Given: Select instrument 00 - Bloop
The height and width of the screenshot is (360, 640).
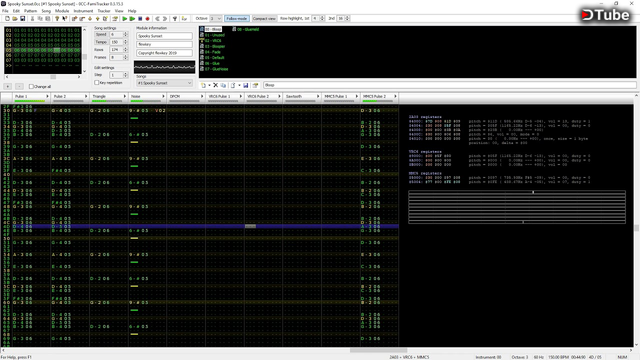Looking at the screenshot, I should click(213, 29).
